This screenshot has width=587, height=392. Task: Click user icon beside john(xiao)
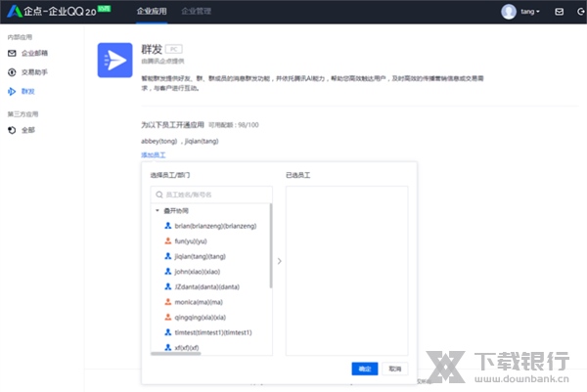[x=168, y=271]
